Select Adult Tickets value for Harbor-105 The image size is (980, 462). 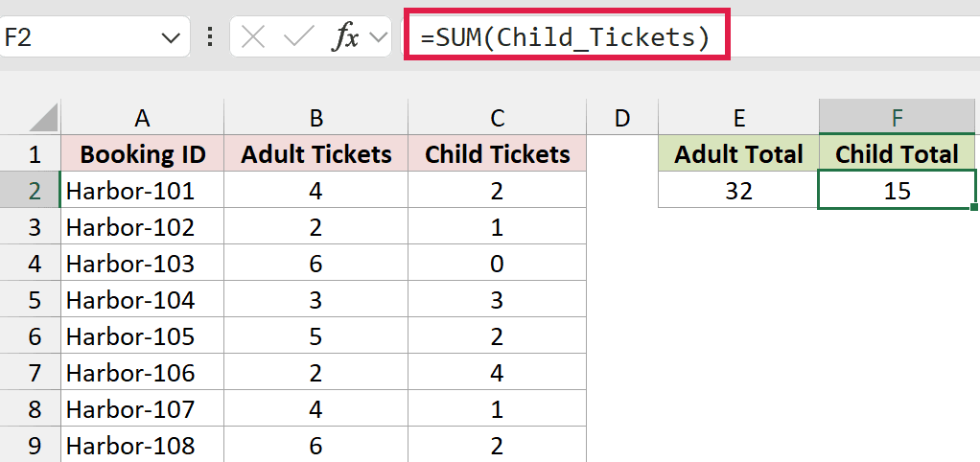click(x=315, y=335)
